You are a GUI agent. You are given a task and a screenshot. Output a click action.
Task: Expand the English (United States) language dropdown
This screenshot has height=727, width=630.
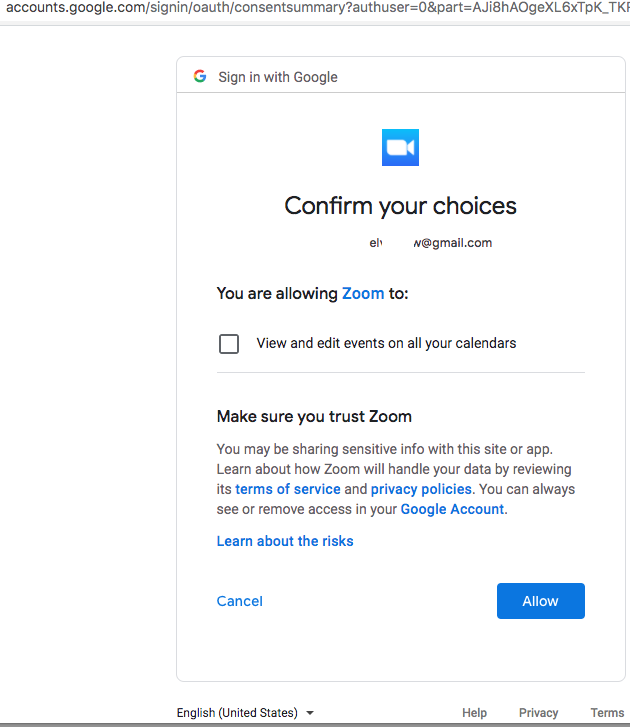click(245, 713)
